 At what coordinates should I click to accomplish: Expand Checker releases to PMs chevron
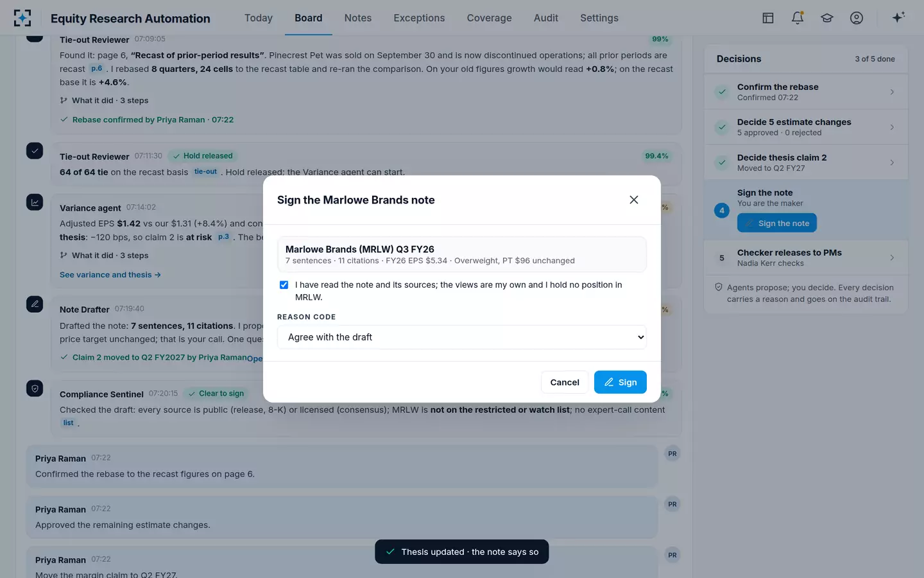pos(892,258)
